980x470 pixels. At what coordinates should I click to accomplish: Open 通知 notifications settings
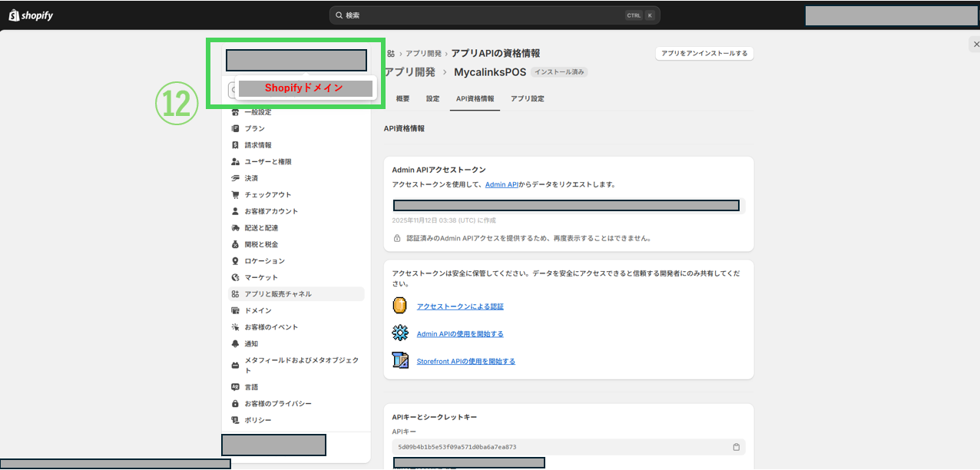(251, 344)
